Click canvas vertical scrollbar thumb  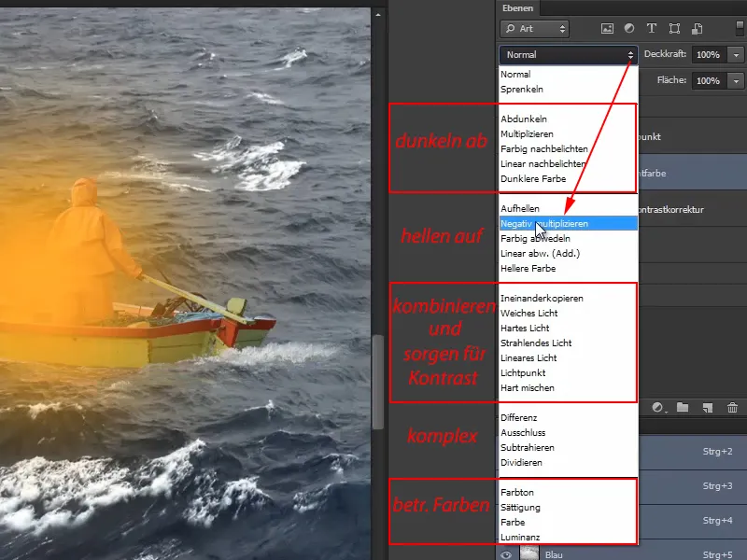378,382
